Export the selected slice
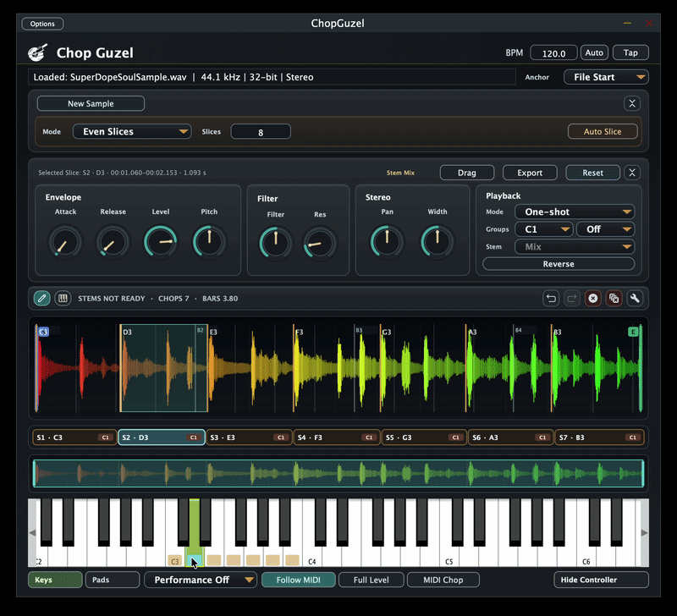This screenshot has width=677, height=616. pyautogui.click(x=530, y=172)
